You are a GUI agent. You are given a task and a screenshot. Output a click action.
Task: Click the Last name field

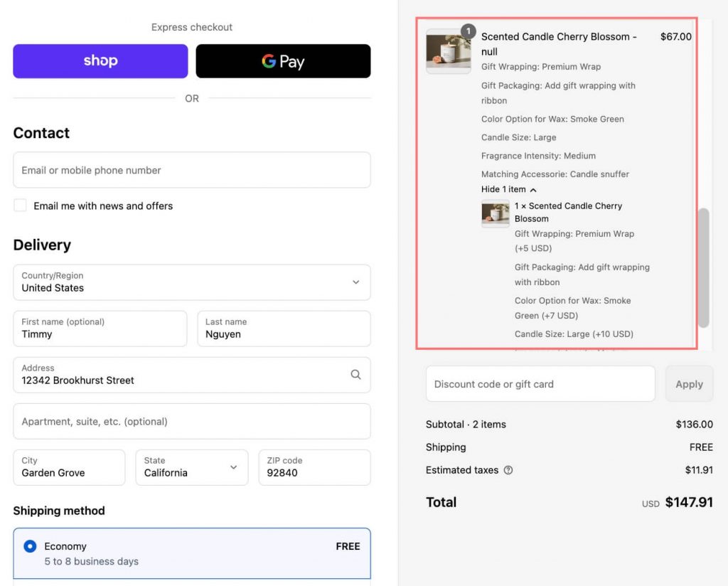(284, 329)
